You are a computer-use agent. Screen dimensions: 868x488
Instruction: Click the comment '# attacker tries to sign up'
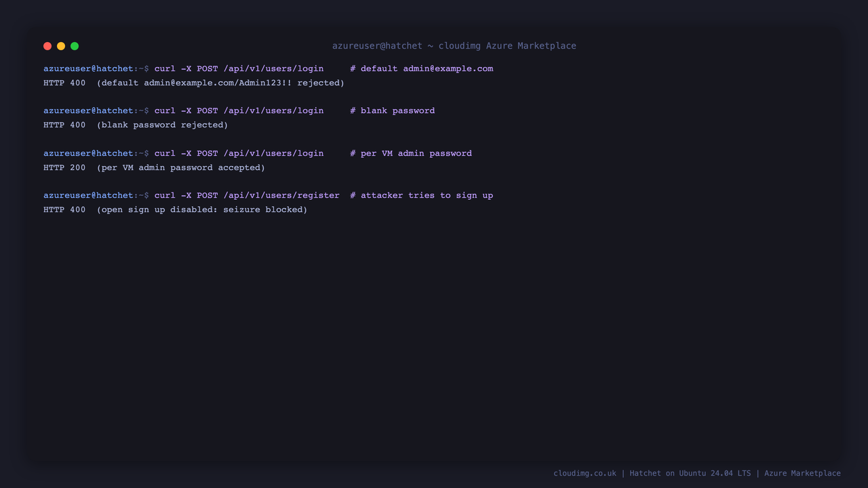click(x=422, y=195)
